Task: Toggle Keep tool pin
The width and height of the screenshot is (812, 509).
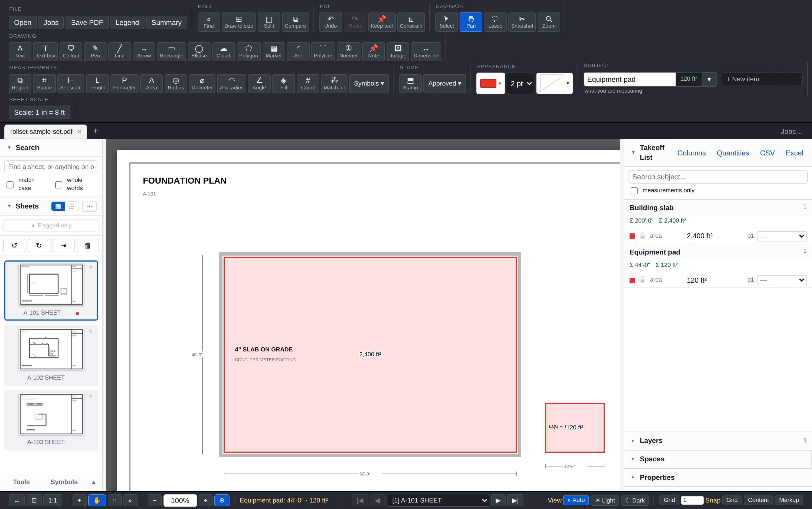Action: point(381,22)
